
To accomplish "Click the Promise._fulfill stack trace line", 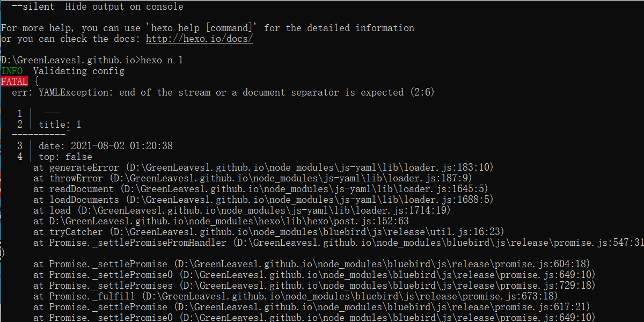I will (295, 296).
